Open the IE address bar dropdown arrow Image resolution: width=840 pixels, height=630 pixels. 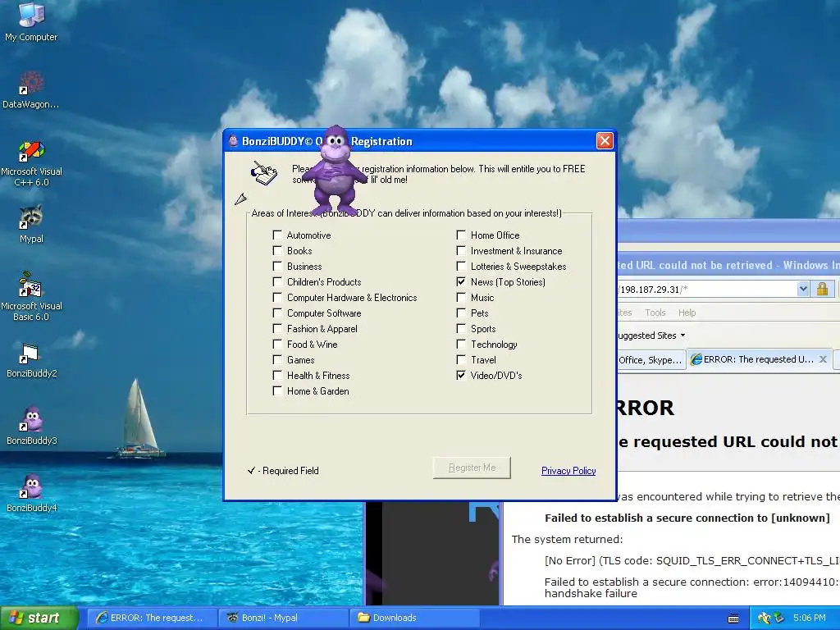click(802, 290)
